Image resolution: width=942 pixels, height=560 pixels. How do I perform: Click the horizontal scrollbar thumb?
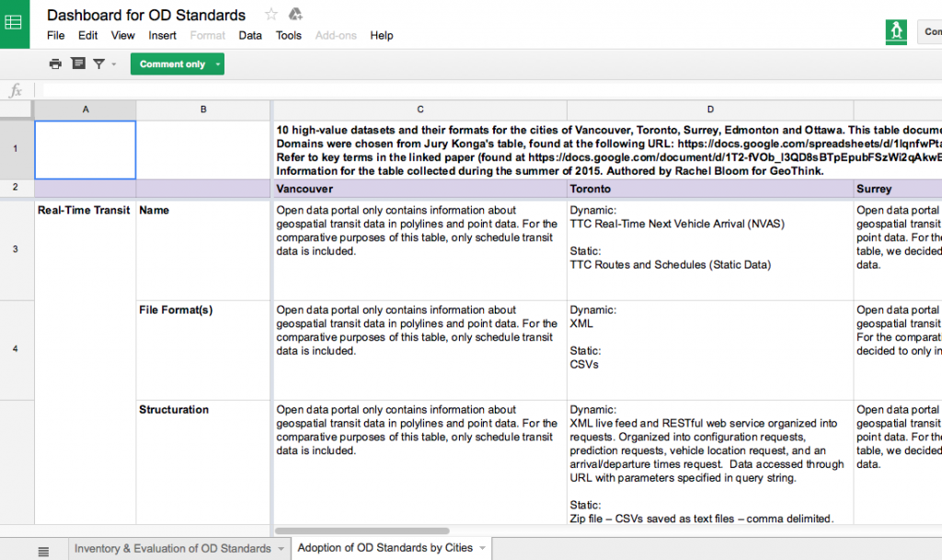tap(362, 531)
